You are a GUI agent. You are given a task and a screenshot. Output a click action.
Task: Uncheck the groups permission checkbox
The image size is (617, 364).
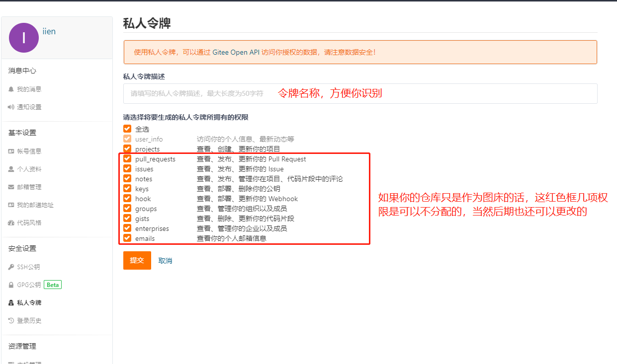pyautogui.click(x=127, y=208)
